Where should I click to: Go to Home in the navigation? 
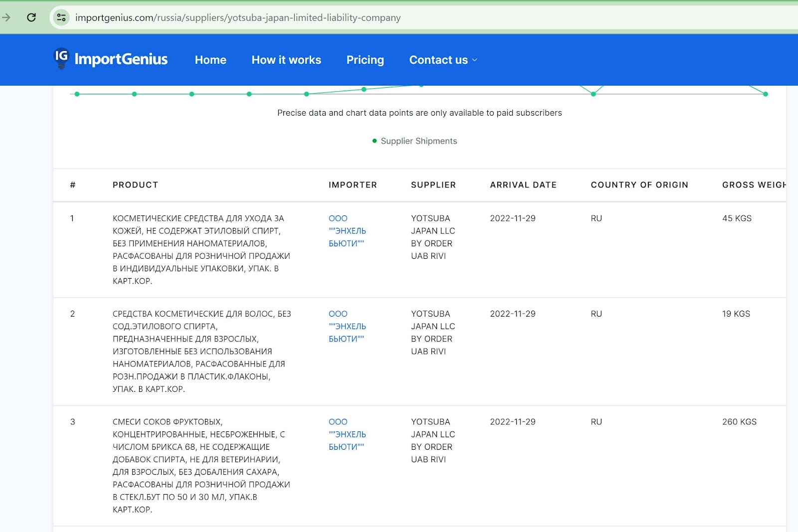click(210, 60)
